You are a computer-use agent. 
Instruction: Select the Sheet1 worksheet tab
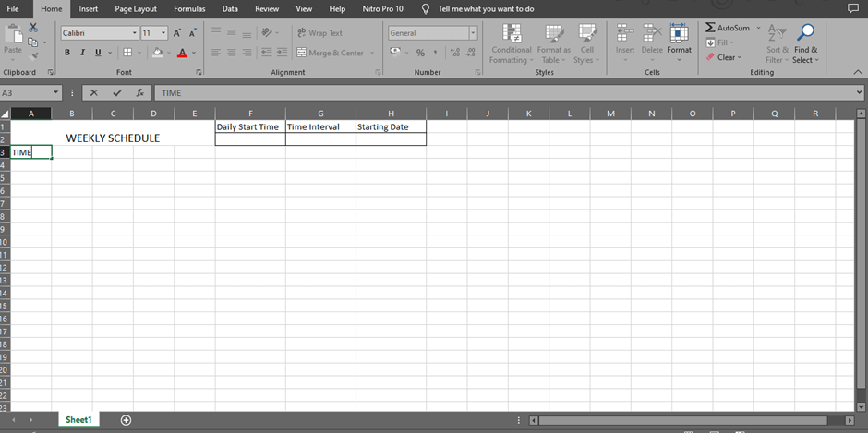coord(78,420)
